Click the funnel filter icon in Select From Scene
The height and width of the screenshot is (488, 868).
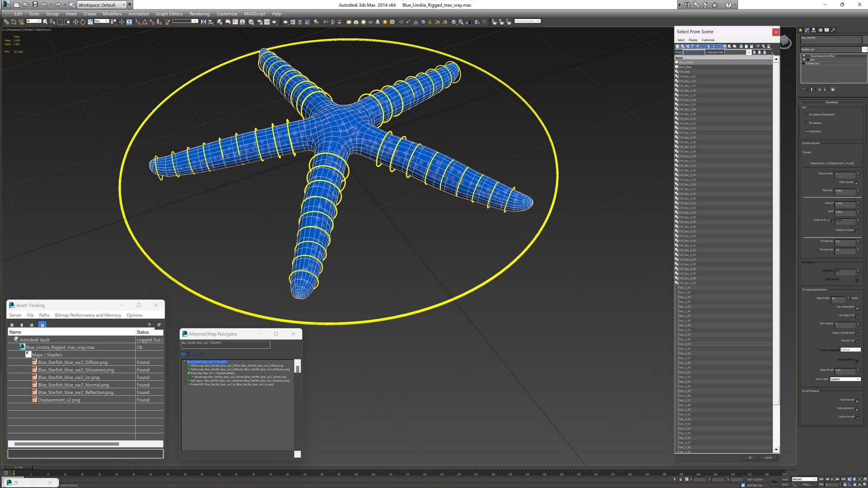(758, 46)
